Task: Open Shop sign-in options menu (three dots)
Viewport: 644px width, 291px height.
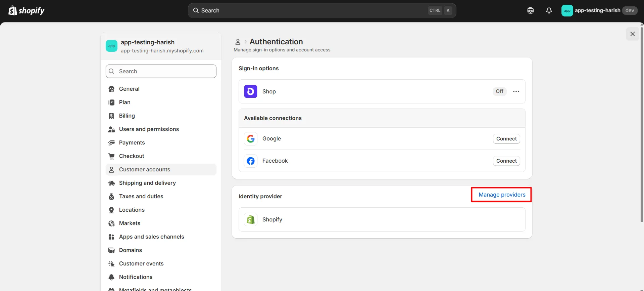Action: coord(516,91)
